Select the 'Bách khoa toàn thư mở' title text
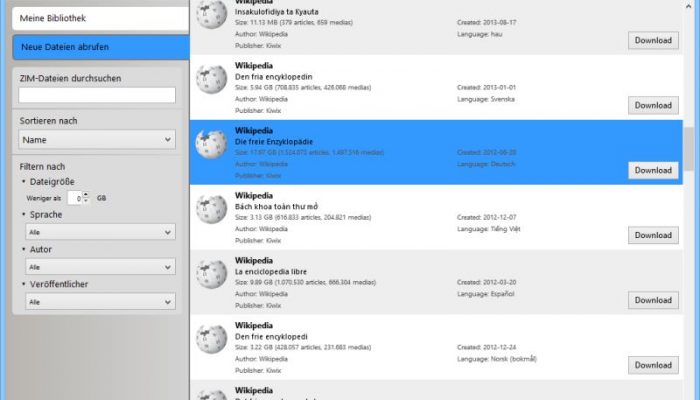700x400 pixels. (276, 207)
